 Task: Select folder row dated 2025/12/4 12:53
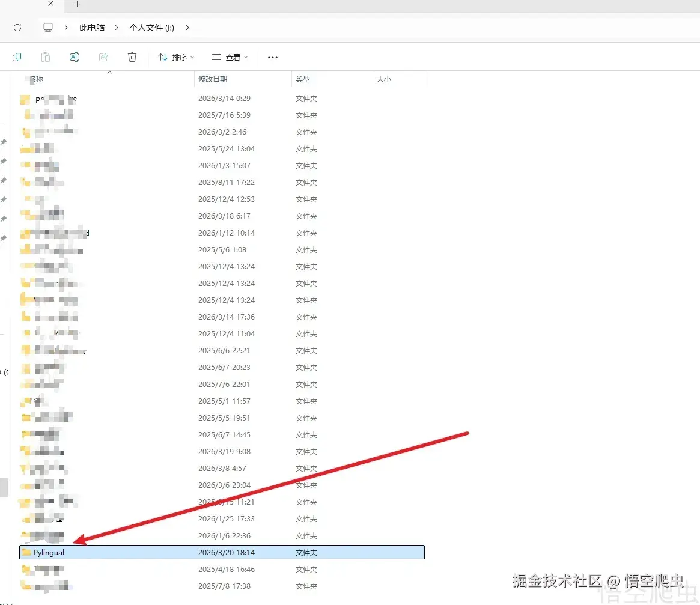pyautogui.click(x=222, y=199)
